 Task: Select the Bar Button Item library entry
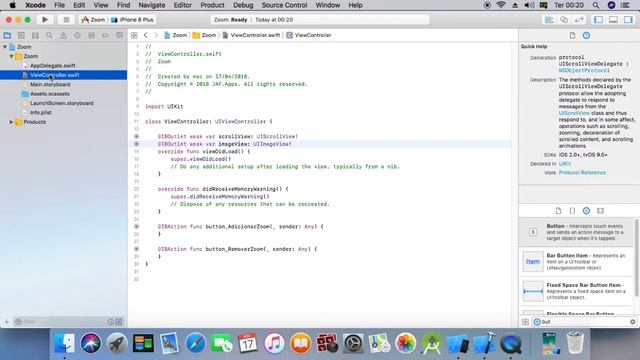click(577, 262)
